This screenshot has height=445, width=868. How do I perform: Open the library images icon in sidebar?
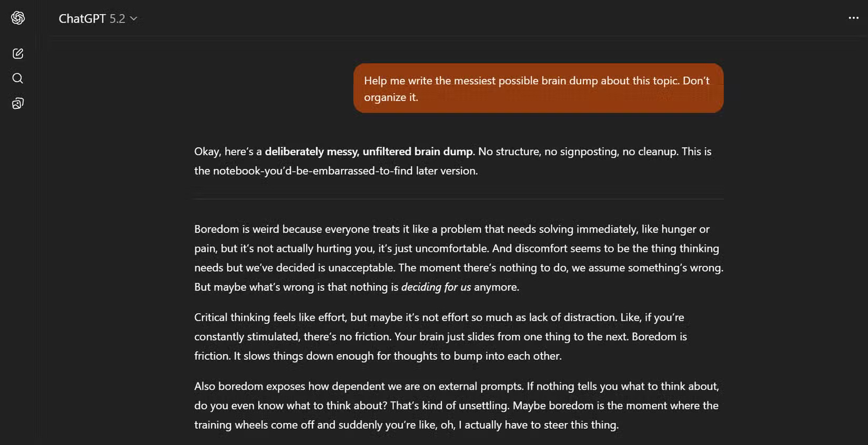pos(18,103)
